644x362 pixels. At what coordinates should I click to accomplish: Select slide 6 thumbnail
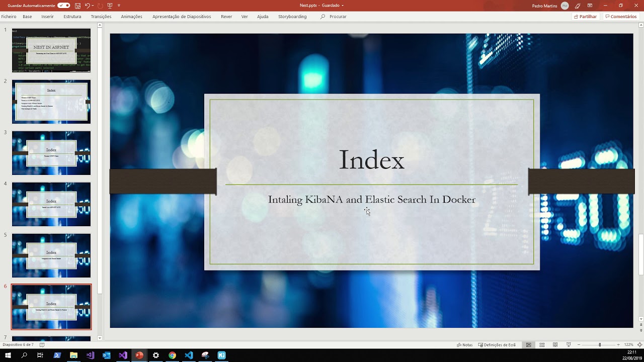[x=51, y=307]
